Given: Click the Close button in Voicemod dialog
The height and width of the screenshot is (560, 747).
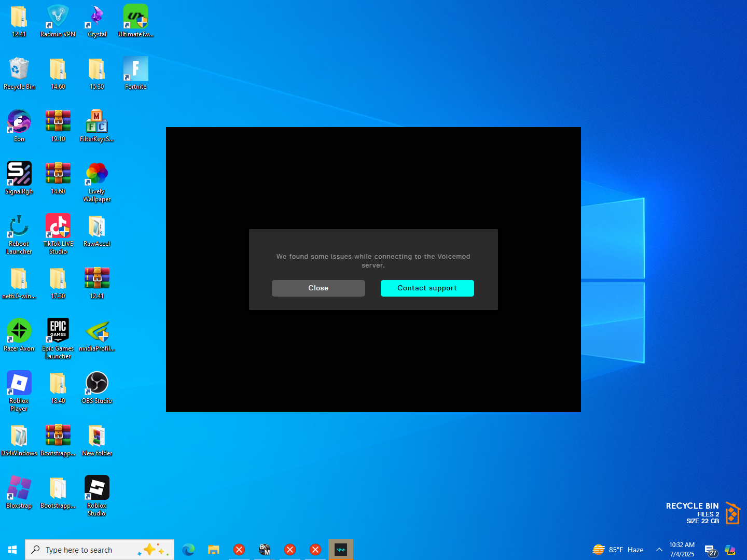Looking at the screenshot, I should point(318,288).
